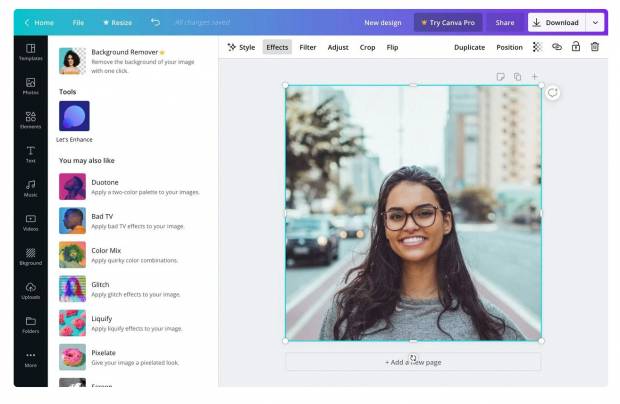Click the plus add page icon above canvas

point(534,76)
